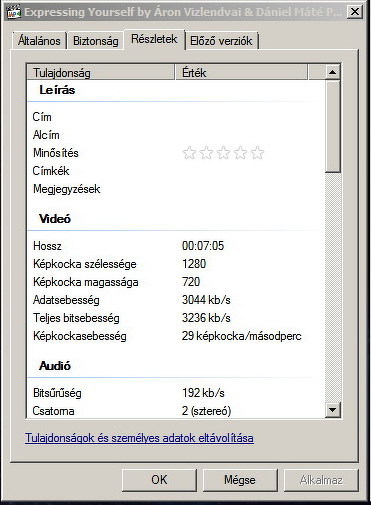Open the Biztonság tab
371x505 pixels.
(96, 41)
